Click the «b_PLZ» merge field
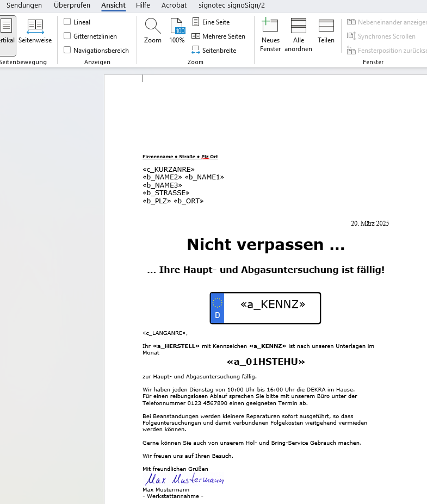This screenshot has width=427, height=504. pos(157,201)
